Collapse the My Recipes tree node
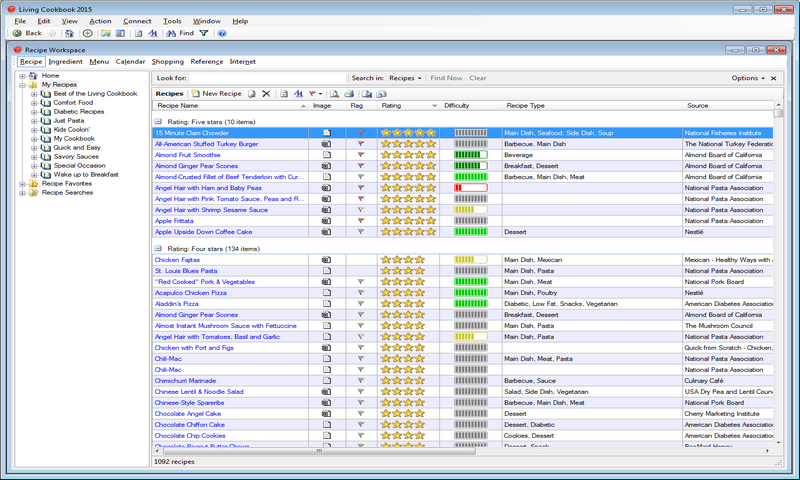Viewport: 800px width, 480px height. point(21,85)
